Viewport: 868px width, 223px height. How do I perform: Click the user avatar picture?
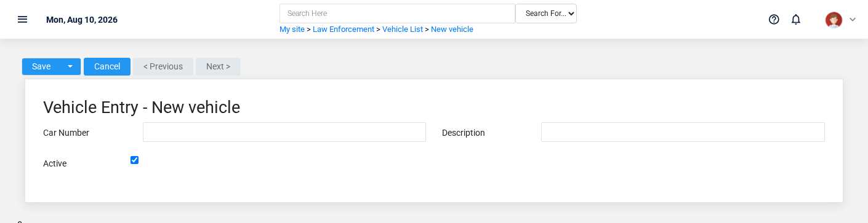834,20
